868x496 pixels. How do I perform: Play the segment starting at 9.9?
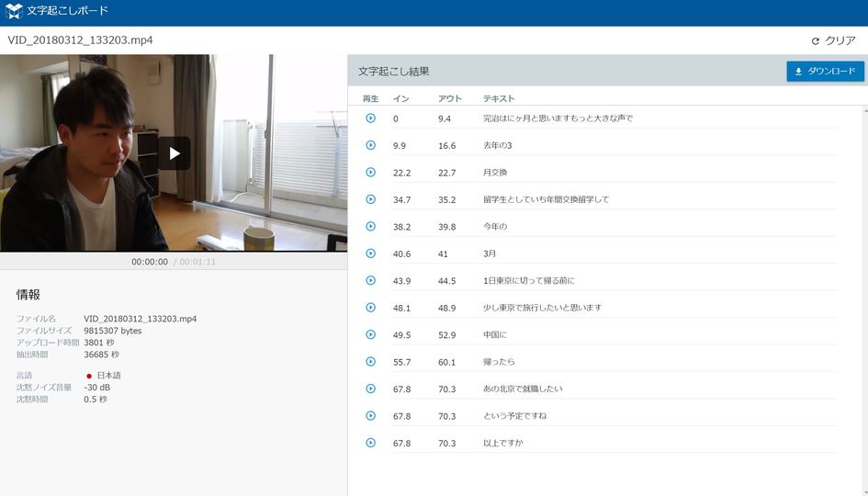pyautogui.click(x=370, y=145)
